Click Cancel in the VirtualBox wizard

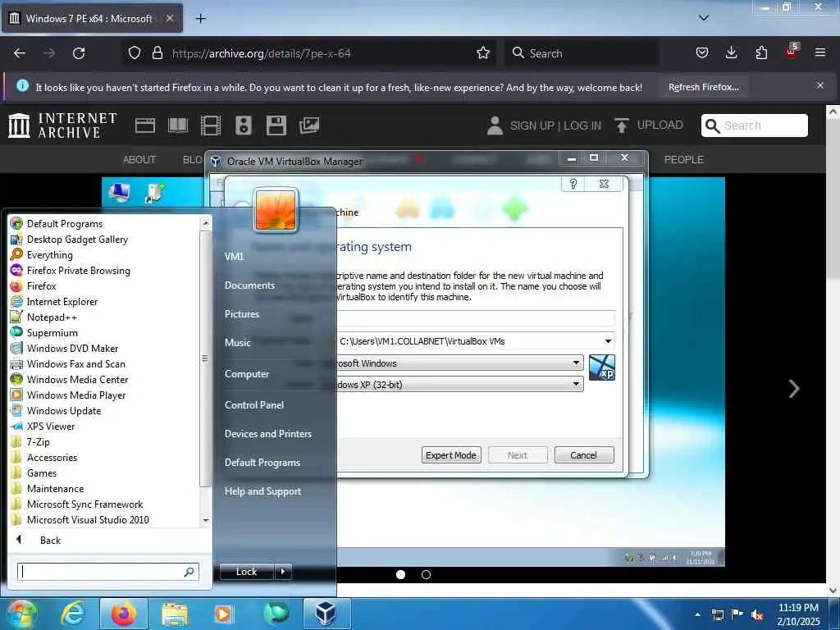pyautogui.click(x=584, y=454)
